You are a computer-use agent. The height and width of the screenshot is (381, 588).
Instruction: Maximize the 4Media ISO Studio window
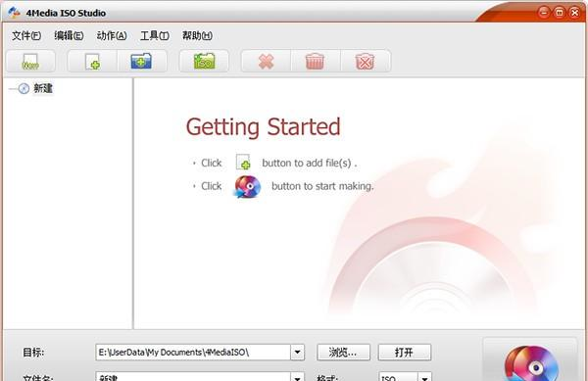point(560,13)
